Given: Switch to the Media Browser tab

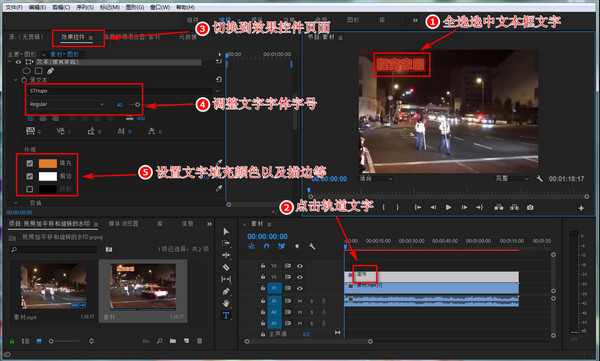Looking at the screenshot, I should coord(123,224).
